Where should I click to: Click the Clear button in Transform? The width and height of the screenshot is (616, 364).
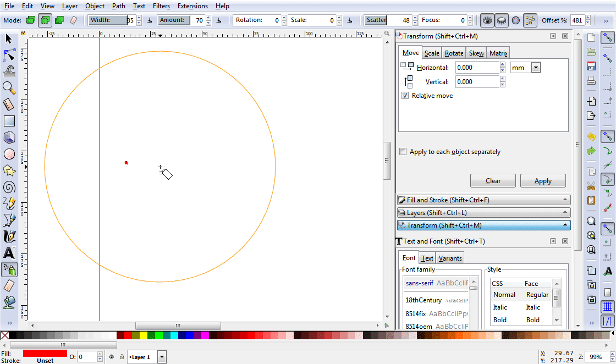coord(492,180)
